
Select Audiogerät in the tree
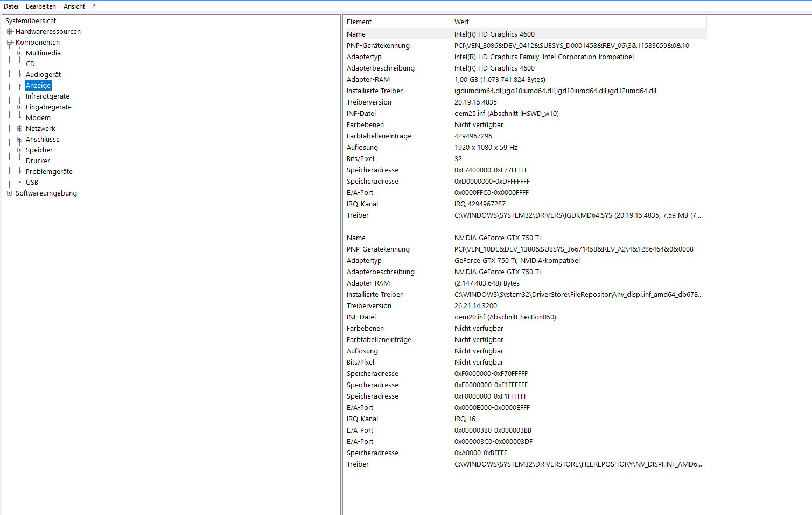pos(43,75)
